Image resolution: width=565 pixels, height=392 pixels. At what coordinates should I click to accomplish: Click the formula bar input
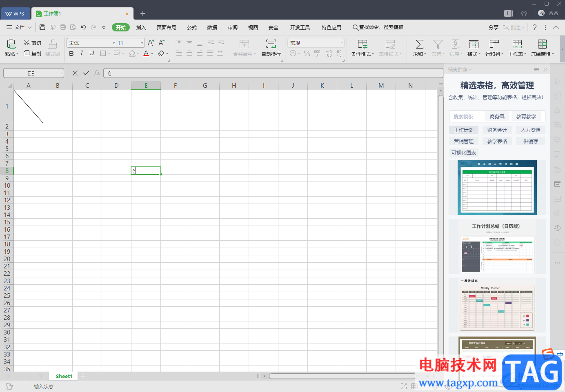click(x=273, y=73)
